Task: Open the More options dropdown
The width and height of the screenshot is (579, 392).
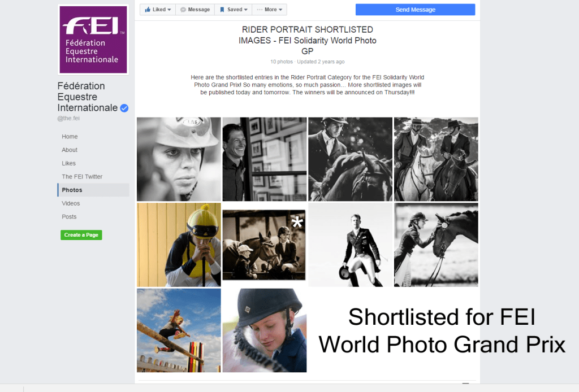Action: [x=270, y=10]
